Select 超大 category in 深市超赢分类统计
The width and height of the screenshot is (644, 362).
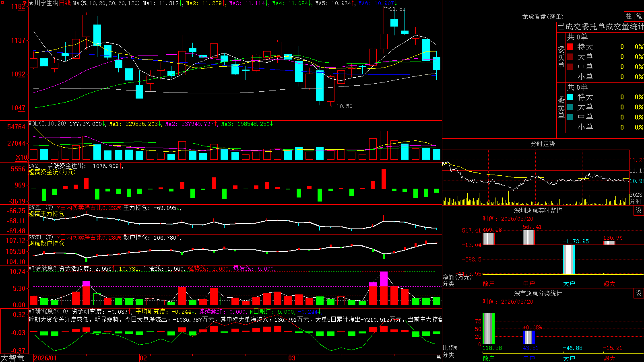coord(609,358)
